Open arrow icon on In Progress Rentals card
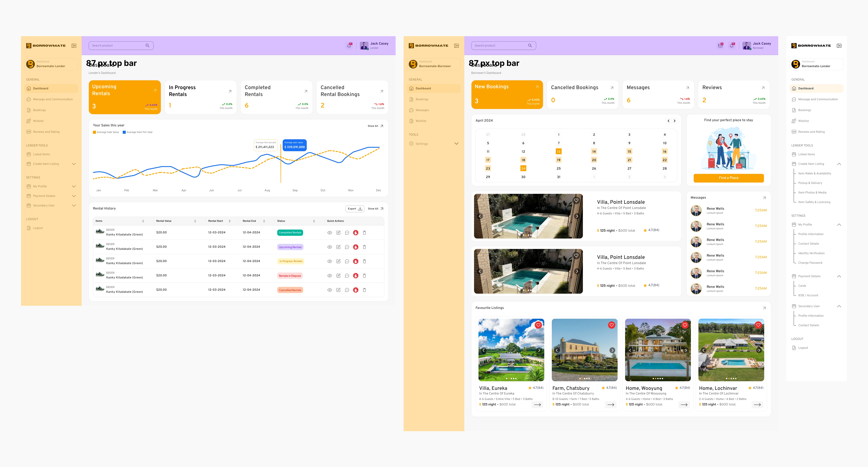868x467 pixels. 230,91
